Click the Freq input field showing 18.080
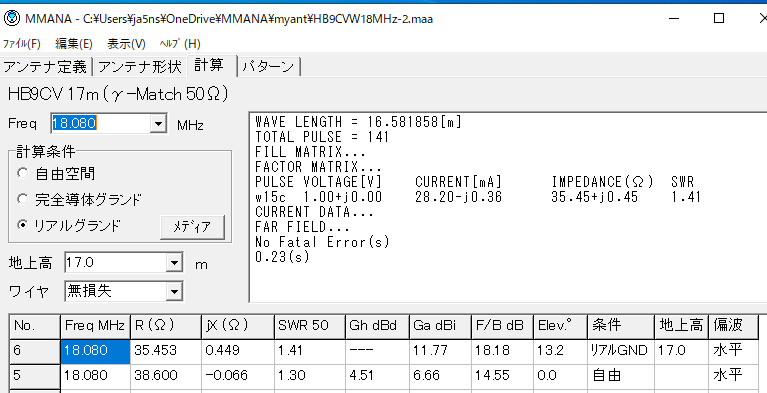 click(x=100, y=124)
